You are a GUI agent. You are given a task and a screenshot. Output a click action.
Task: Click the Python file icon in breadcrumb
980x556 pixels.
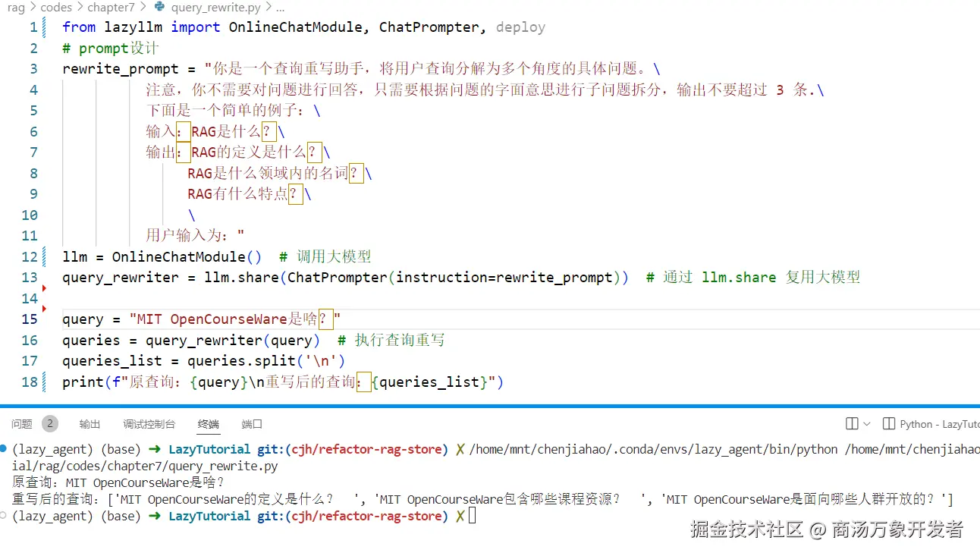[x=159, y=7]
